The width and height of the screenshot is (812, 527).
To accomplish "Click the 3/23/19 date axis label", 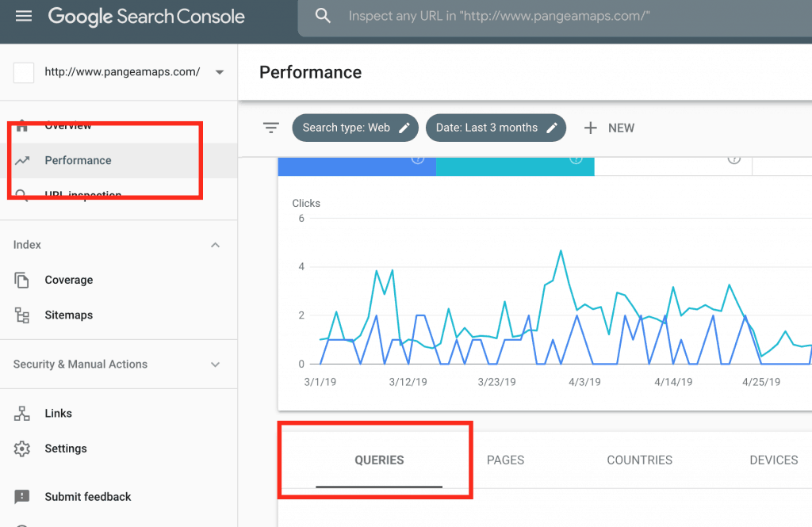I will pos(496,382).
